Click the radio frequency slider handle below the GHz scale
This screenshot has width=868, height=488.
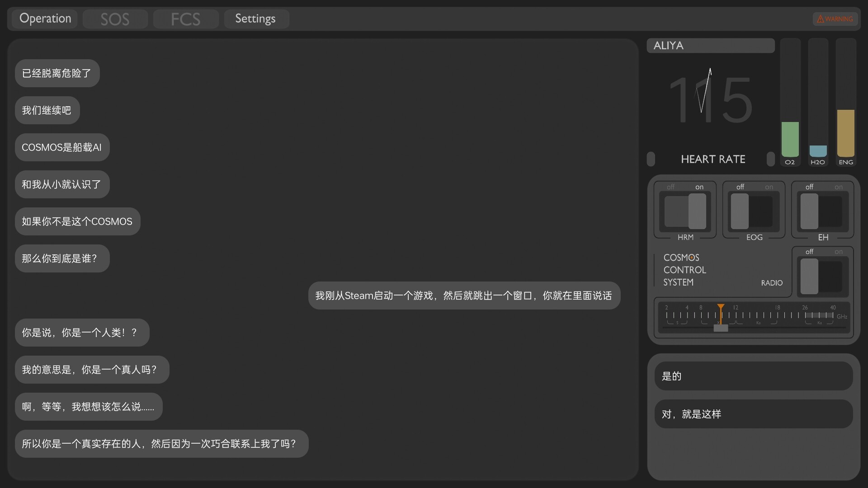721,328
